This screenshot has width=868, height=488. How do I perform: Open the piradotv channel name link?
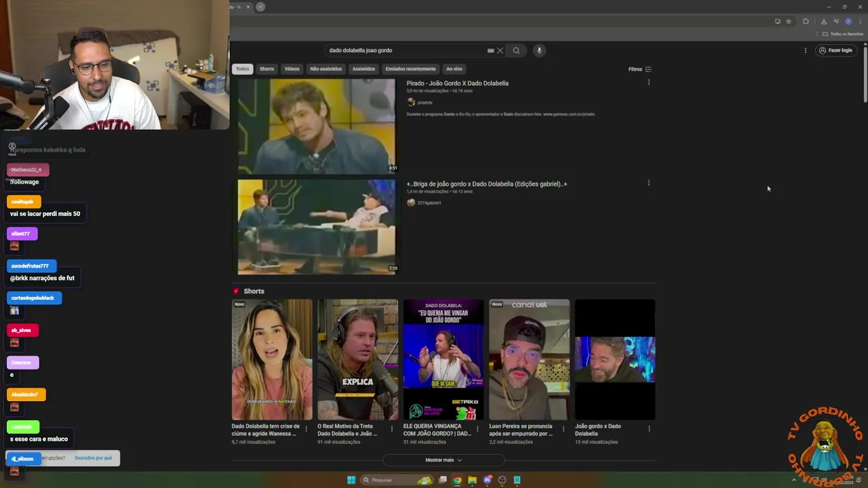tap(425, 103)
